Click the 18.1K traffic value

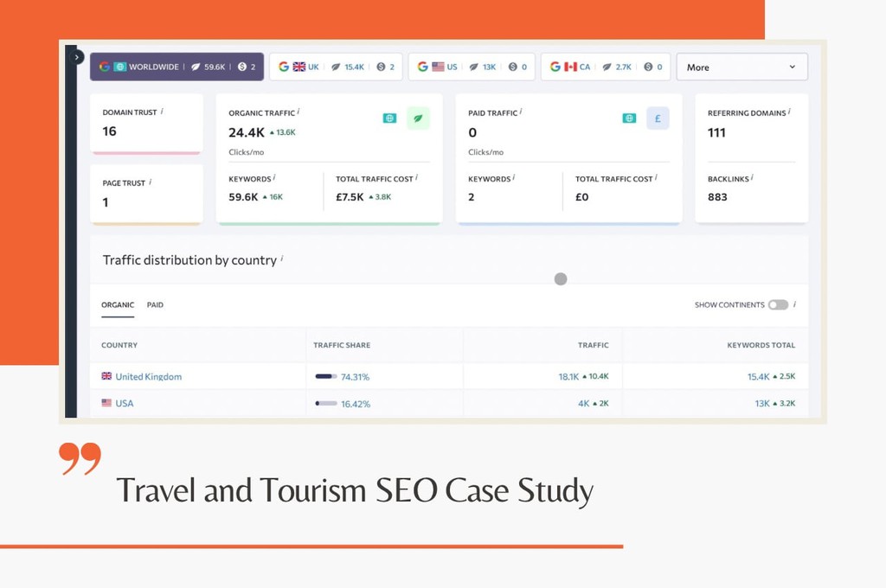(x=568, y=377)
